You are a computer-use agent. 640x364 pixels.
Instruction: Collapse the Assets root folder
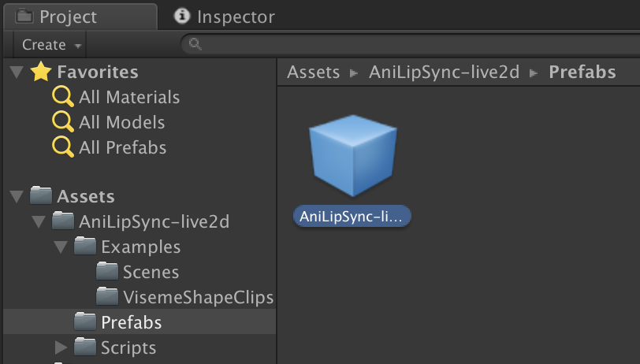click(17, 197)
